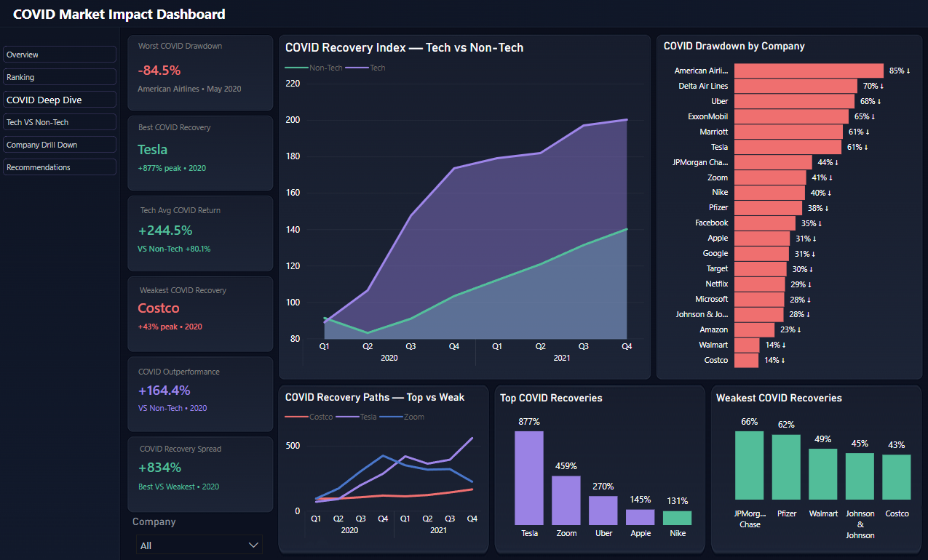The width and height of the screenshot is (928, 560).
Task: Click the Costco 14% drawdown bar
Action: click(x=746, y=361)
